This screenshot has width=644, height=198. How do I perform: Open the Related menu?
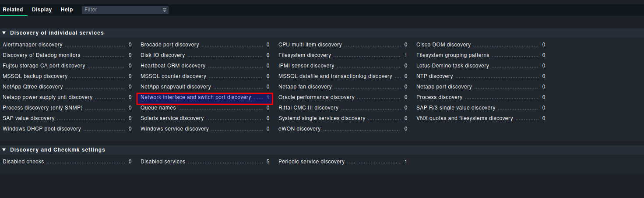click(13, 10)
